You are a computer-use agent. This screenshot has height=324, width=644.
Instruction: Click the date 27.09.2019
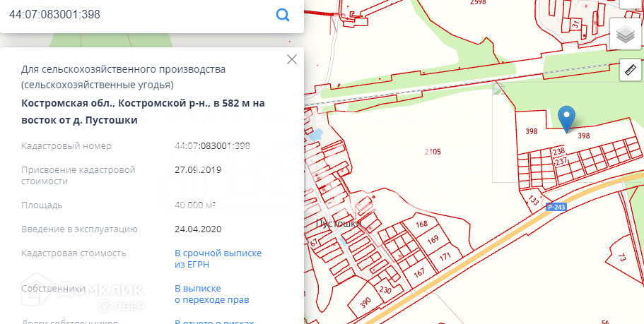click(198, 170)
